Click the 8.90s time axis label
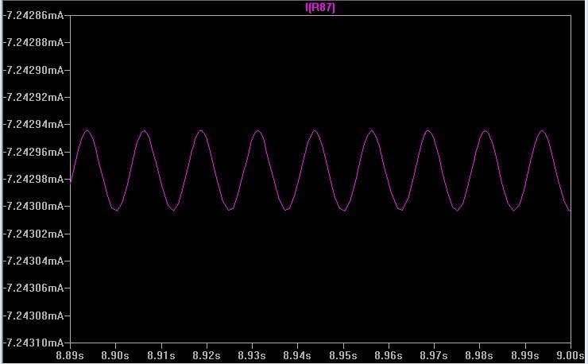 (115, 355)
